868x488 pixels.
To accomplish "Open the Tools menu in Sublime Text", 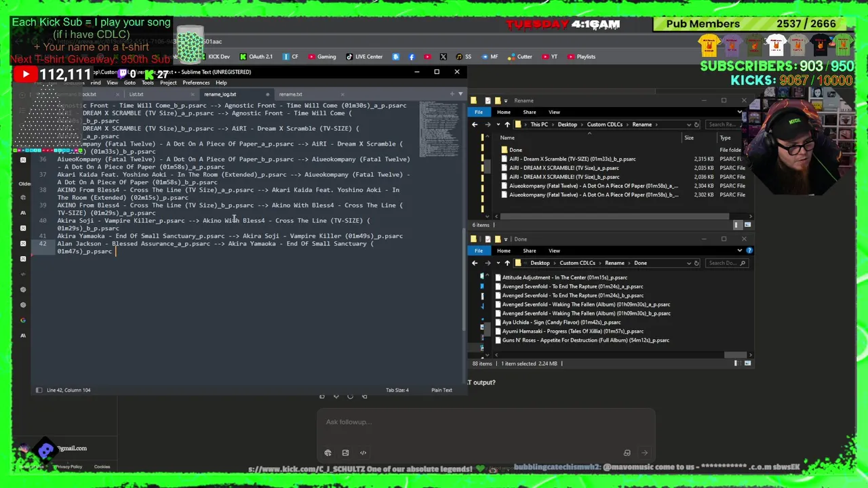I will tap(148, 83).
